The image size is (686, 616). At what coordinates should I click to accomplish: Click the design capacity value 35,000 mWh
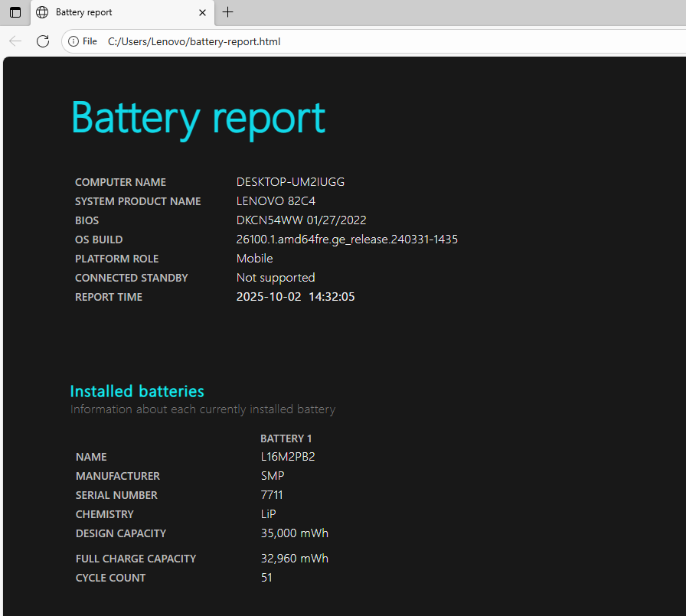point(294,533)
